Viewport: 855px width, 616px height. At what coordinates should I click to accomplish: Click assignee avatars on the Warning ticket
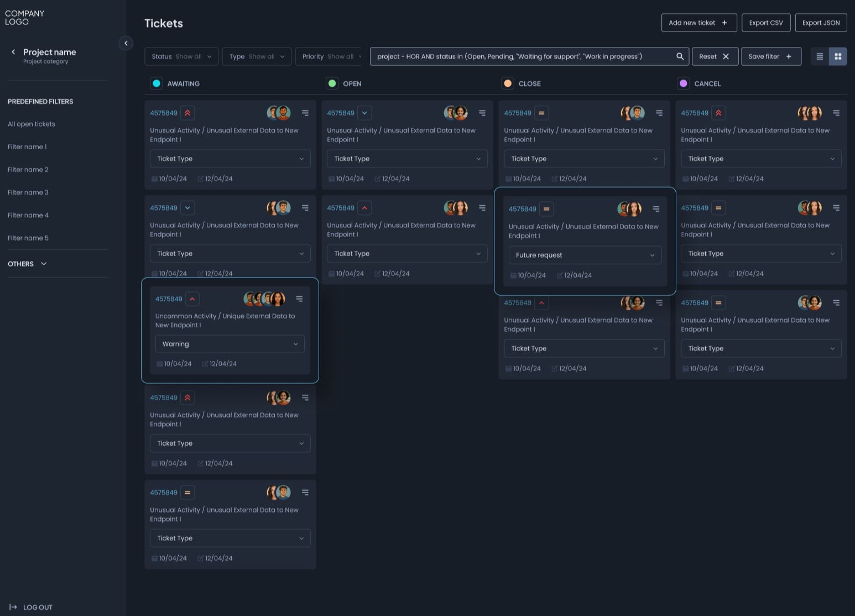pyautogui.click(x=264, y=299)
